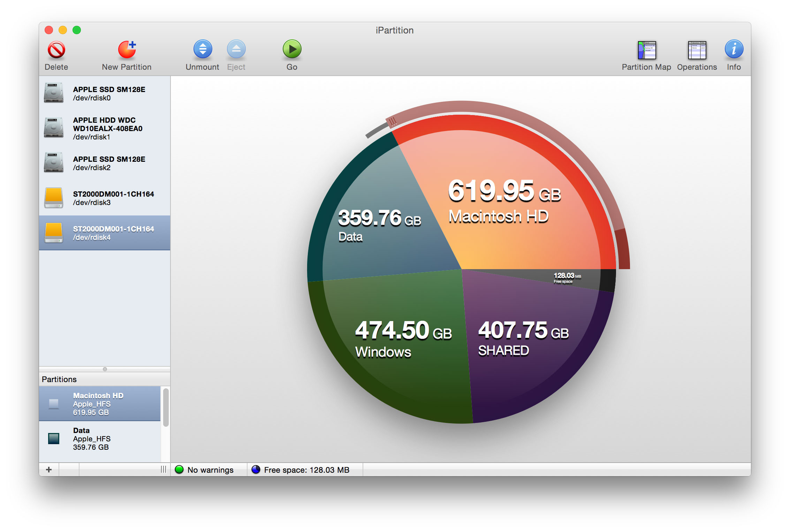This screenshot has height=532, width=790.
Task: Click the rdisk1 hard drive icon
Action: 54,128
